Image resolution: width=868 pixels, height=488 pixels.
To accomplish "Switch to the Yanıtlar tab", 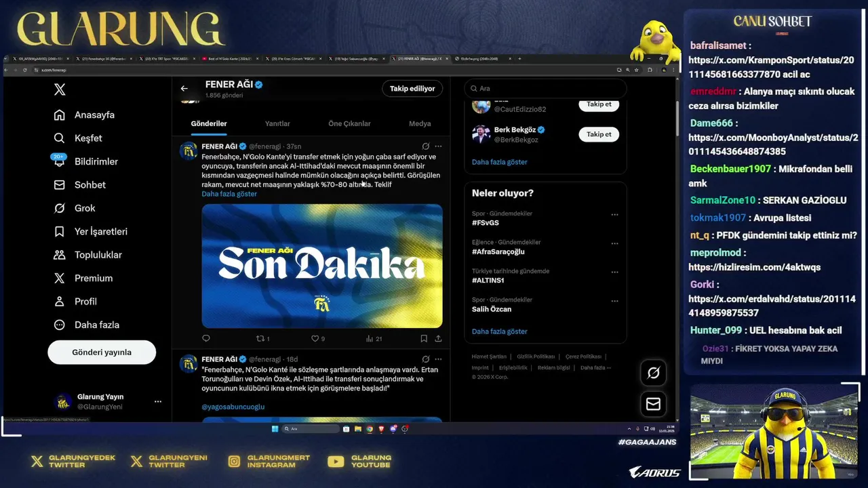I will [x=277, y=123].
